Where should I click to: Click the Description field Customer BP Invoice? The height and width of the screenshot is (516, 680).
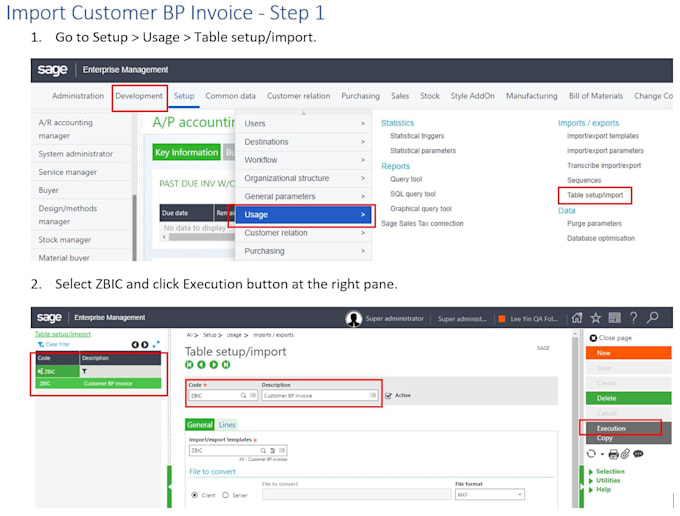[320, 395]
